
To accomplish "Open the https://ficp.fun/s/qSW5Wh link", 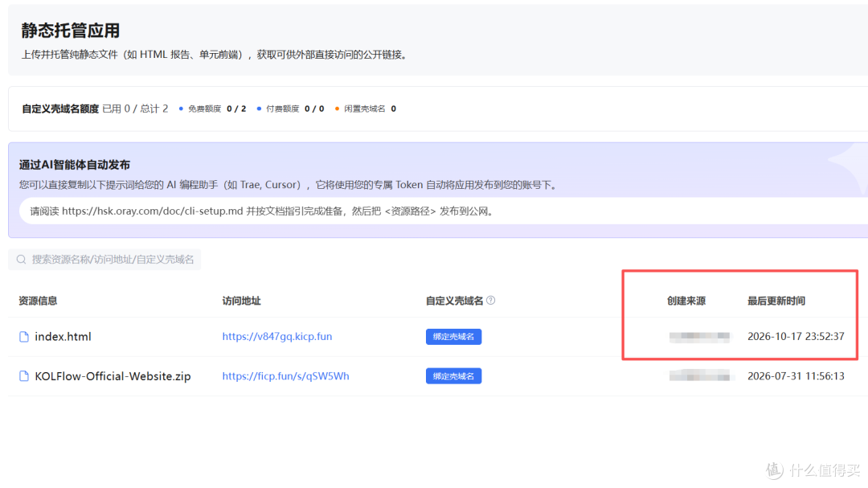I will [x=285, y=376].
